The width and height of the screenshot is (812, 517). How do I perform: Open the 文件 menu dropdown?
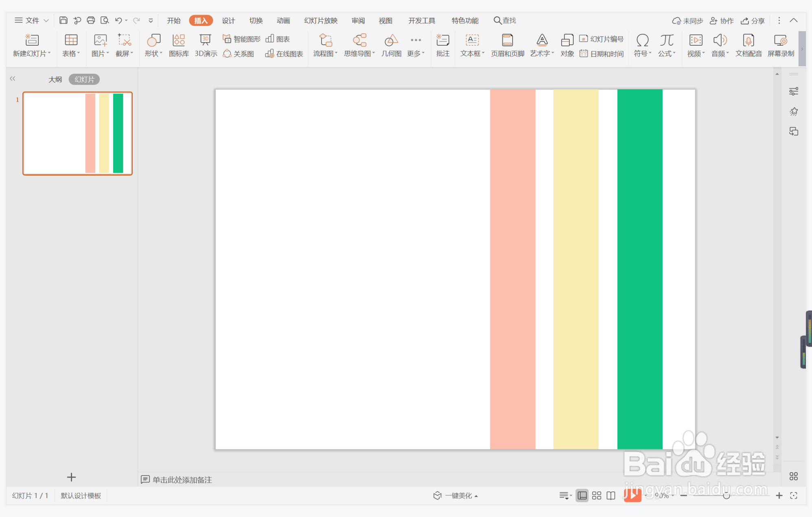(x=32, y=20)
